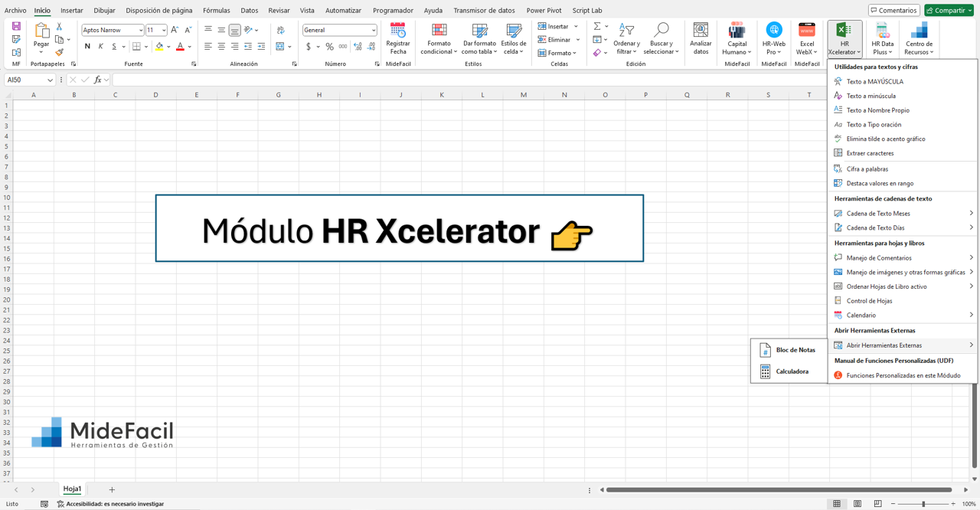
Task: Toggle italic formatting (K)
Action: coord(100,47)
